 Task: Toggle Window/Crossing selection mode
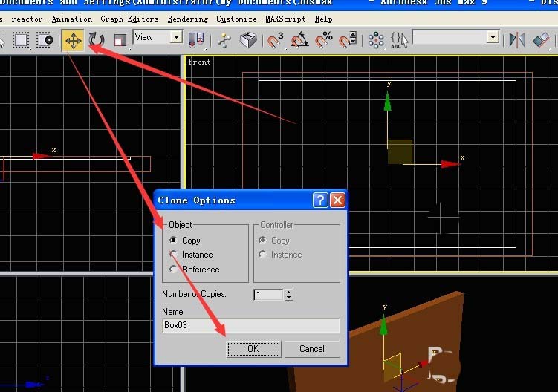45,40
